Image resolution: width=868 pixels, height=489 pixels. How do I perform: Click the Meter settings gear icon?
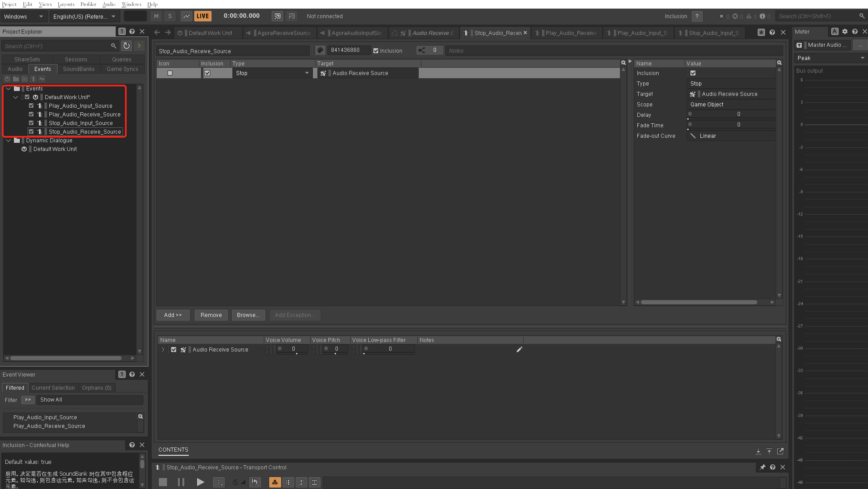pyautogui.click(x=845, y=31)
